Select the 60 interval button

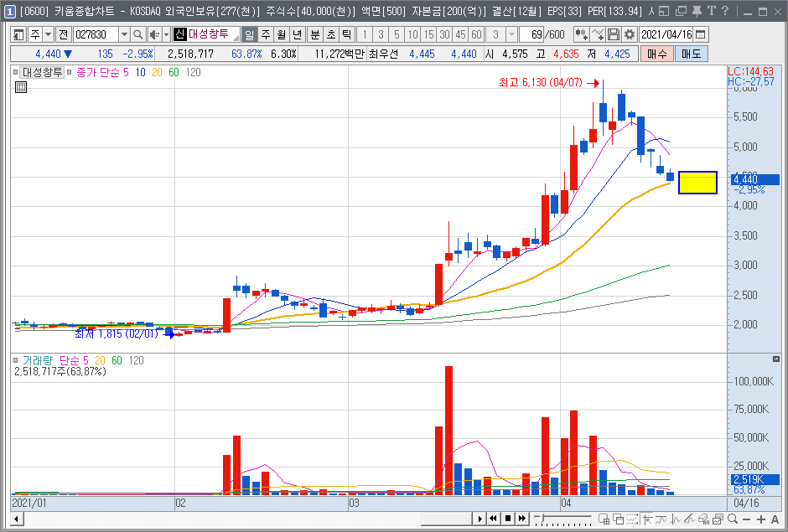click(476, 34)
